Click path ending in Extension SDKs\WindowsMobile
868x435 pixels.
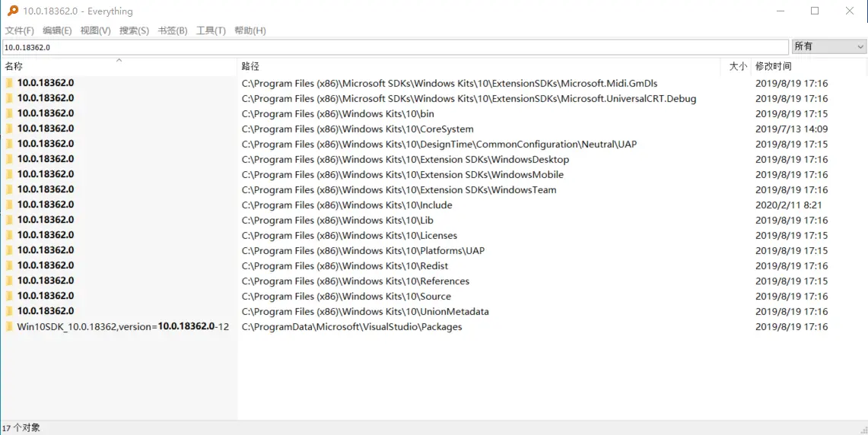tap(402, 174)
